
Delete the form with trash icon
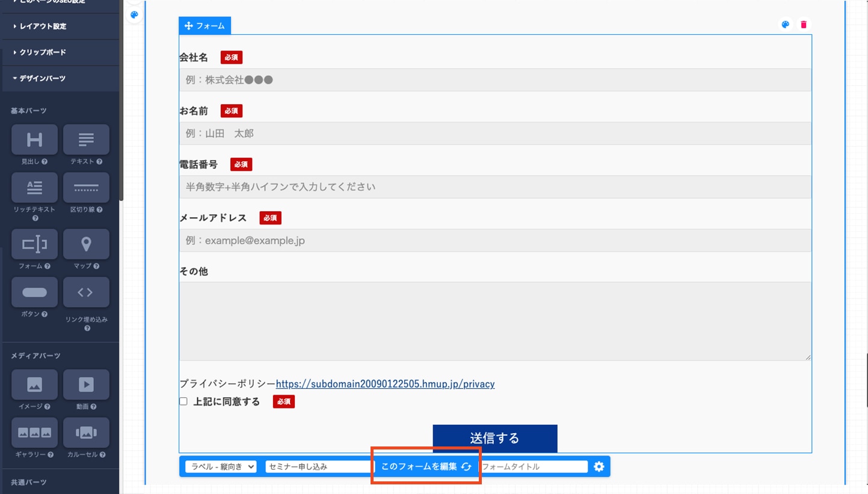(804, 25)
